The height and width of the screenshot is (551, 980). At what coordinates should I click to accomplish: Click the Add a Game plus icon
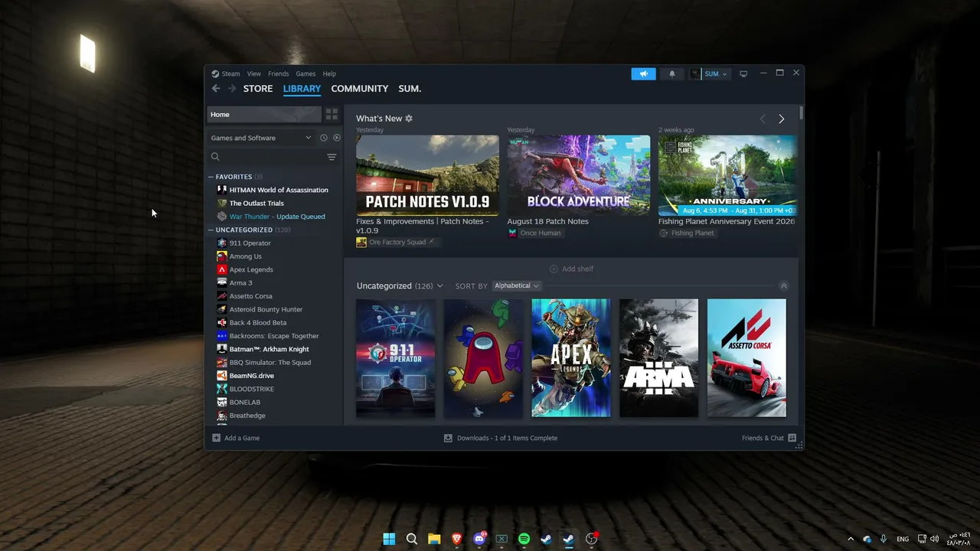coord(216,438)
